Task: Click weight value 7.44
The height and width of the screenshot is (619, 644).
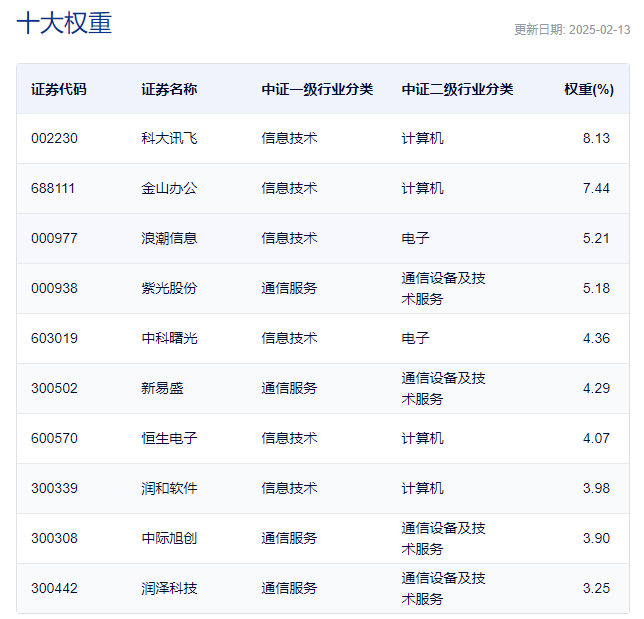Action: point(596,189)
